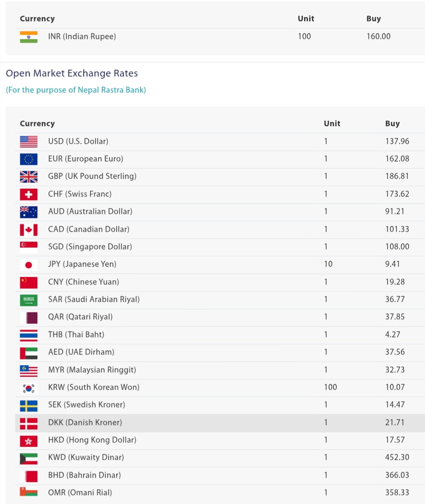Click the Swiss flag icon

tap(28, 194)
